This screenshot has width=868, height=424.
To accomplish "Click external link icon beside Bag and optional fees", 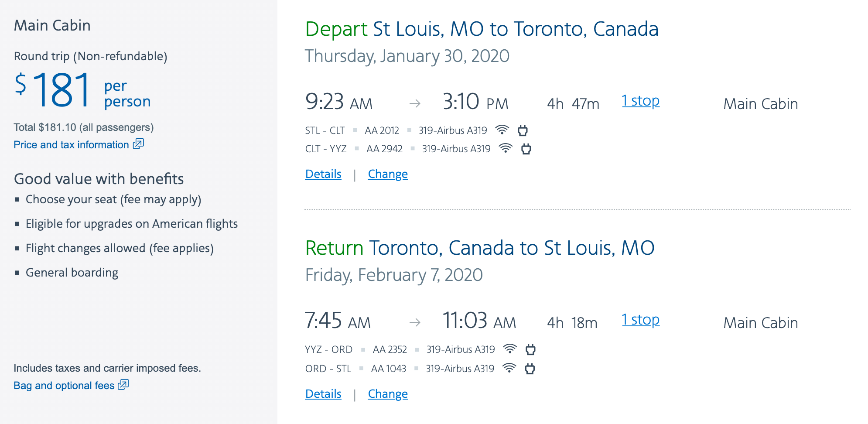I will coord(123,385).
